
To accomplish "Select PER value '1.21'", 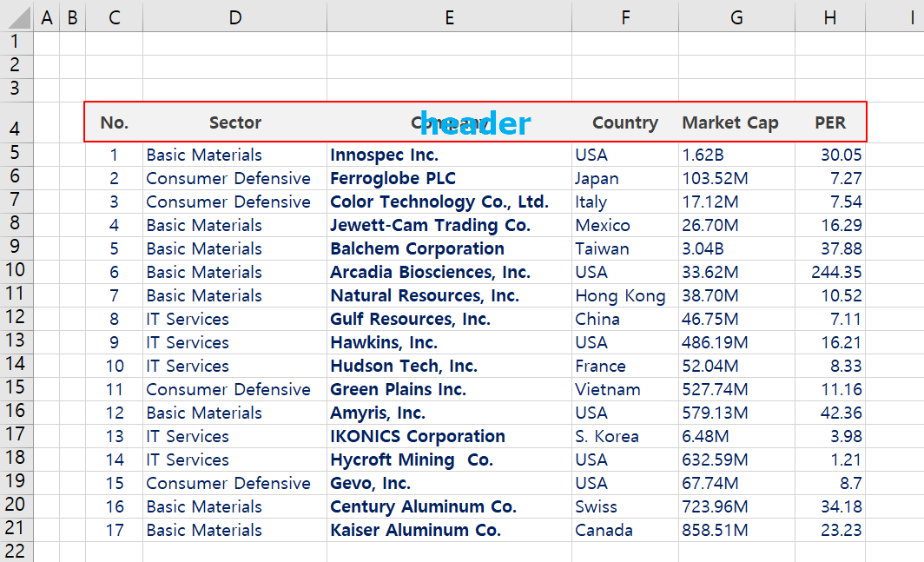I will (x=829, y=460).
